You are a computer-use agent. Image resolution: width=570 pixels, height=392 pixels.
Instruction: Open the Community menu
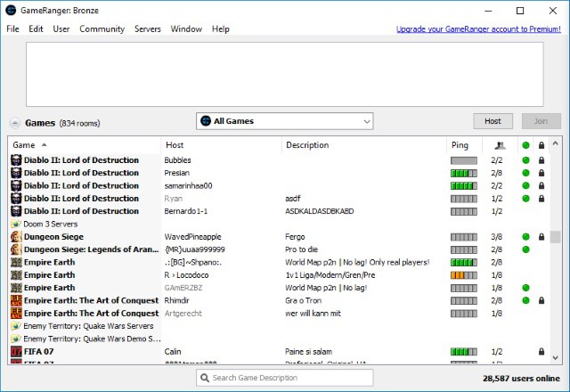[102, 29]
